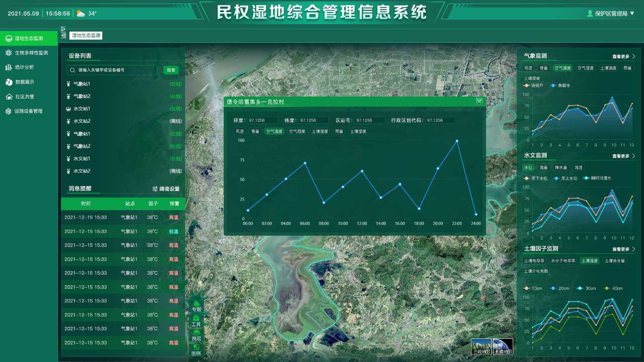Click the 统计分析 sidebar chart icon

[x=9, y=67]
